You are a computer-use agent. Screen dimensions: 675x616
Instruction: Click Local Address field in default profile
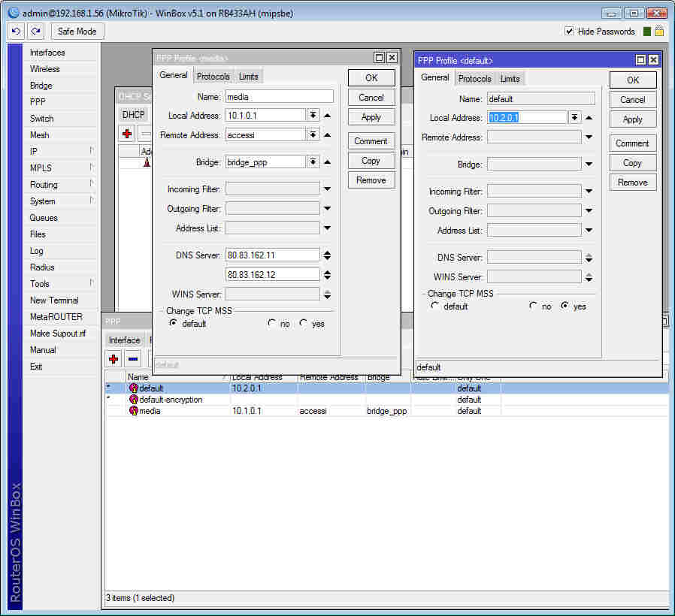pyautogui.click(x=528, y=117)
